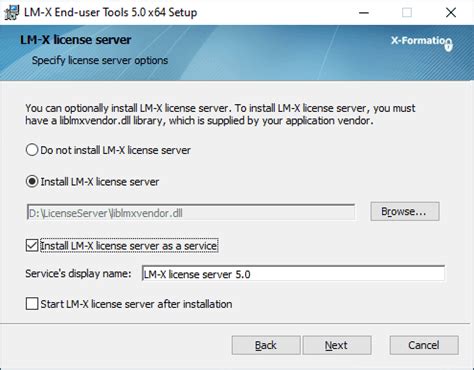Click the liblmxvendor.dll description paragraph
Image resolution: width=474 pixels, height=370 pixels.
pyautogui.click(x=220, y=114)
